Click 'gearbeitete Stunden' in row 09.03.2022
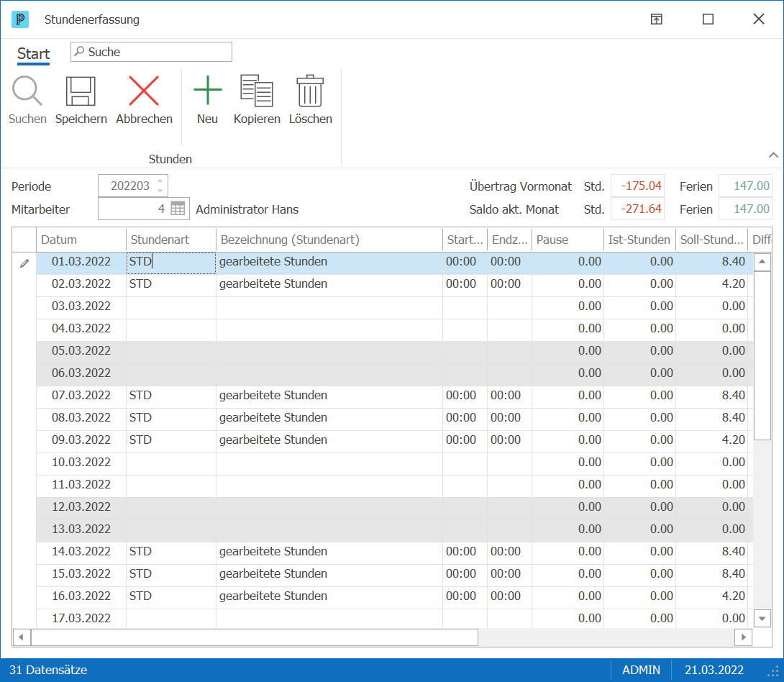This screenshot has height=682, width=784. tap(273, 440)
